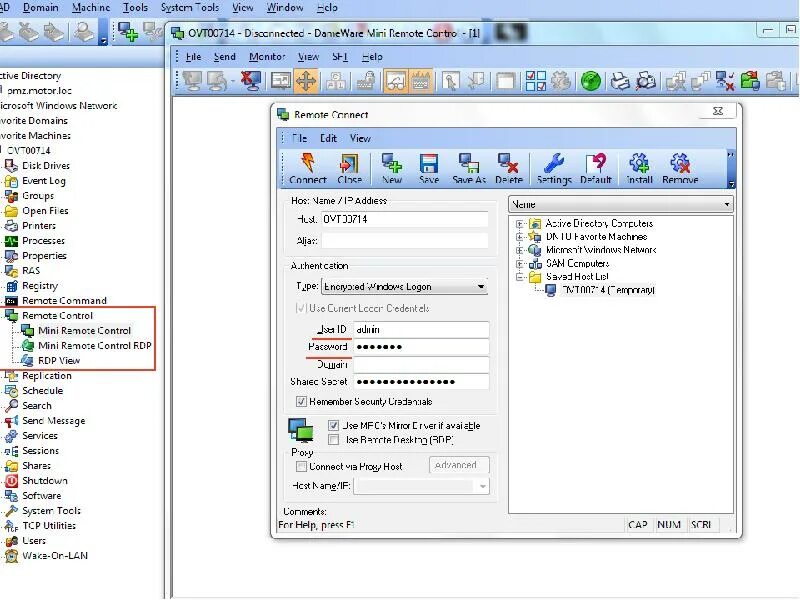Click the Password field

pyautogui.click(x=421, y=347)
